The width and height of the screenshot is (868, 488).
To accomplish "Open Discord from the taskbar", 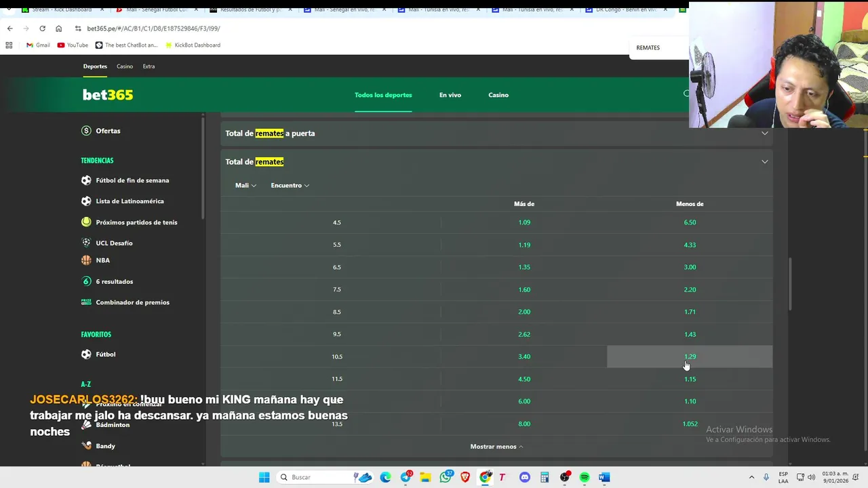I will [x=525, y=477].
